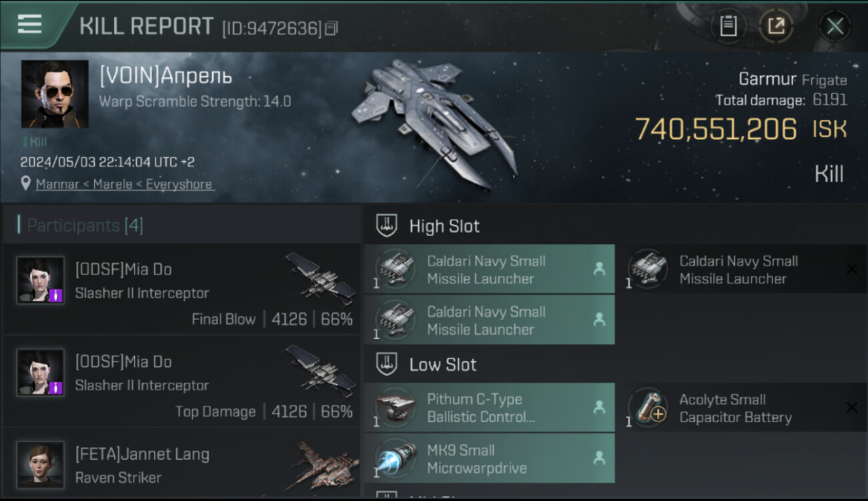The image size is (868, 501).
Task: Open the Mannar location link
Action: point(125,184)
